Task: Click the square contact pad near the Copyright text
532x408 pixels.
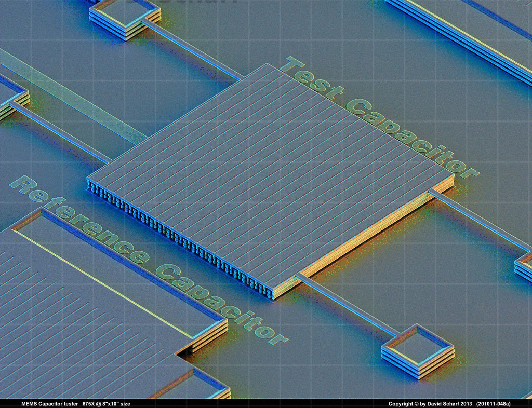Action: 418,351
